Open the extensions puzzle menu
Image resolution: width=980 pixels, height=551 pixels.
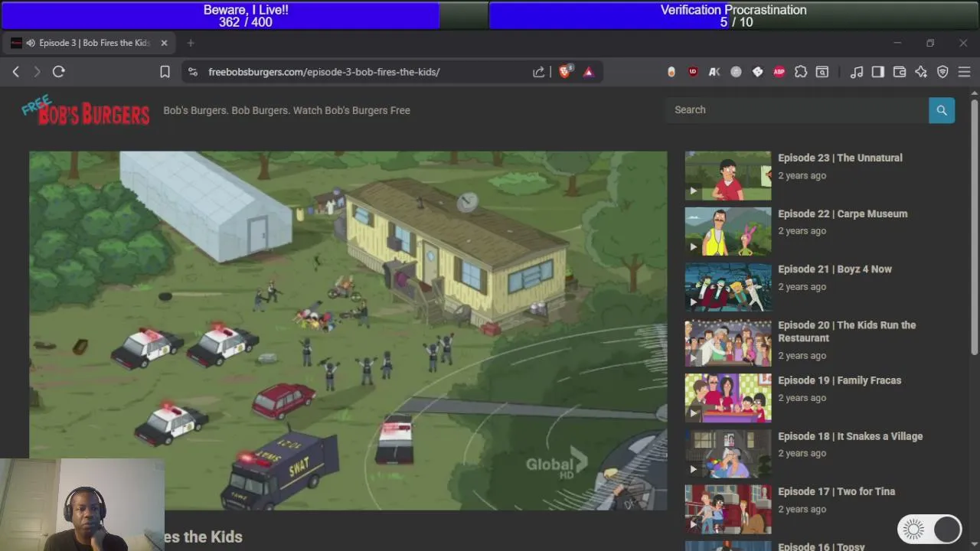coord(800,71)
